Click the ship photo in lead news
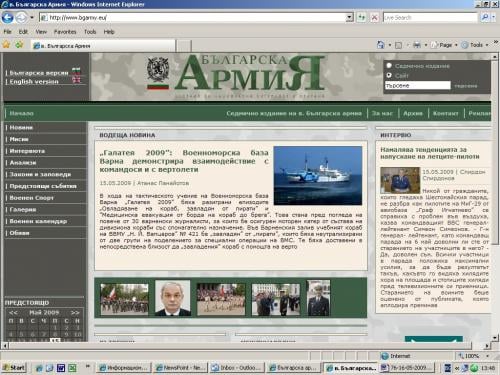This screenshot has width=500, height=375. 318,175
